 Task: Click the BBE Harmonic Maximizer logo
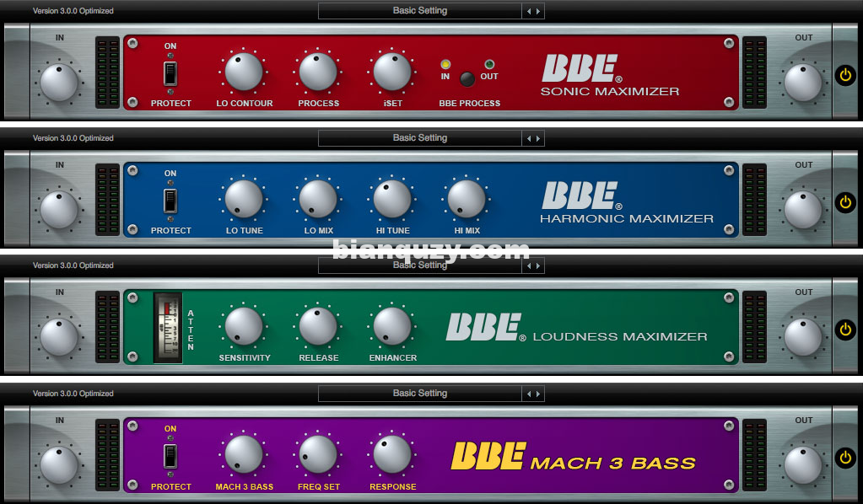click(x=627, y=203)
